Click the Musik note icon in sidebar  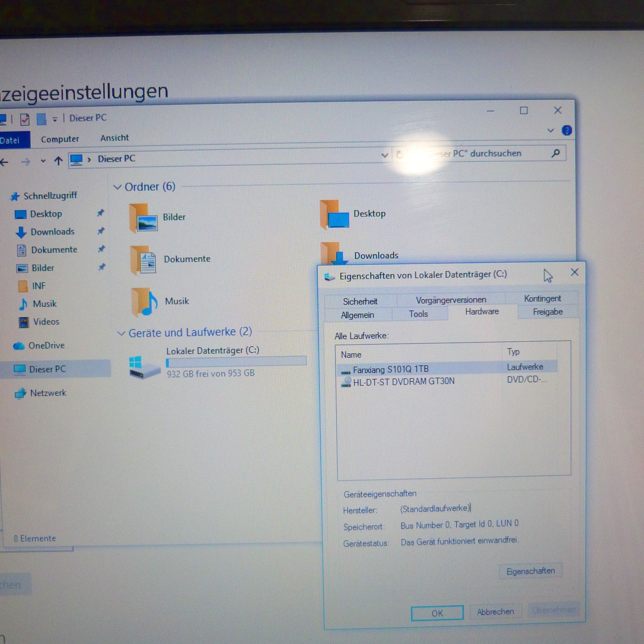(x=23, y=304)
